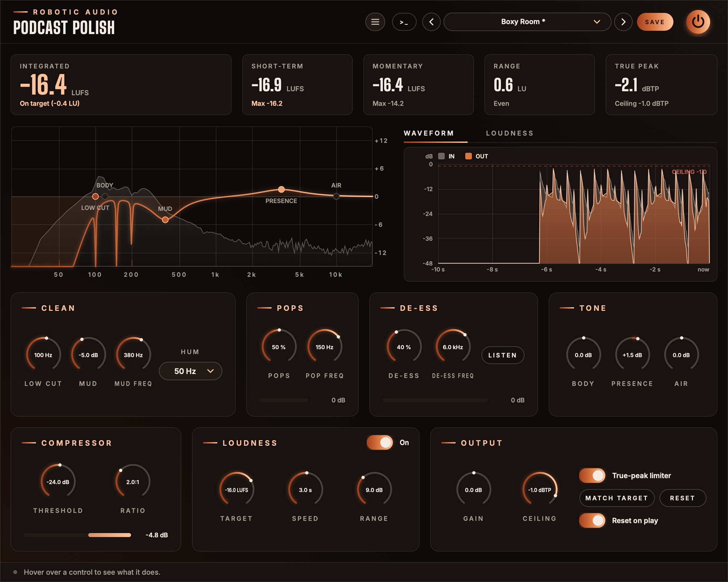Toggle the OUT waveform legend swatch

click(468, 156)
